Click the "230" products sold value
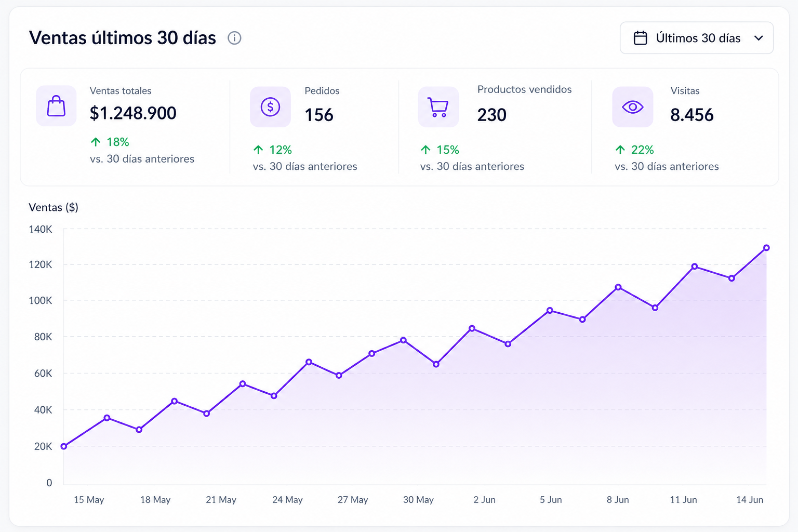This screenshot has height=532, width=798. (x=492, y=115)
